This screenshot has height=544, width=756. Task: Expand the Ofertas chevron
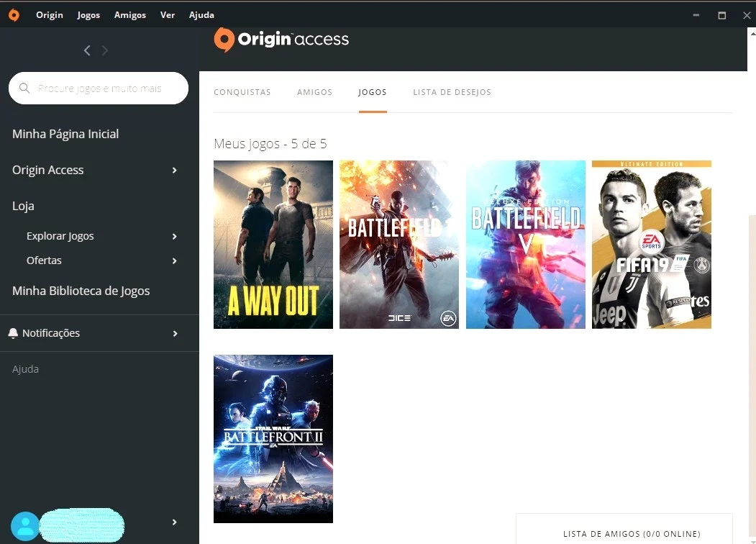pos(175,261)
